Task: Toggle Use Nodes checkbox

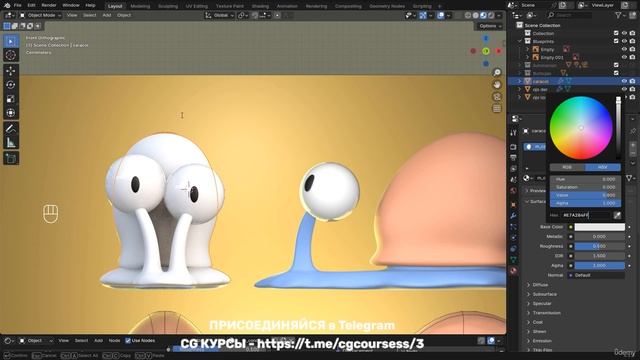Action: pos(128,340)
